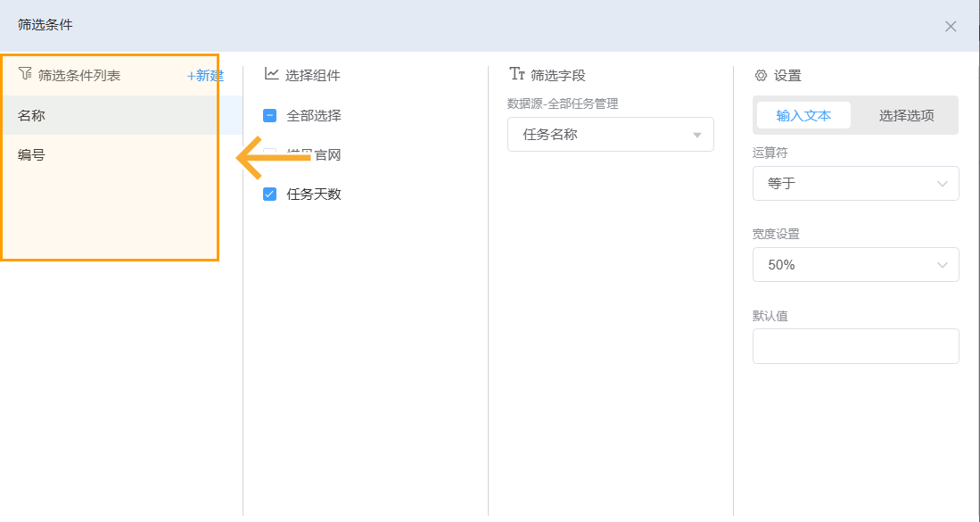This screenshot has width=980, height=522.
Task: Open the 宽度设置 width dropdown
Action: coord(855,264)
